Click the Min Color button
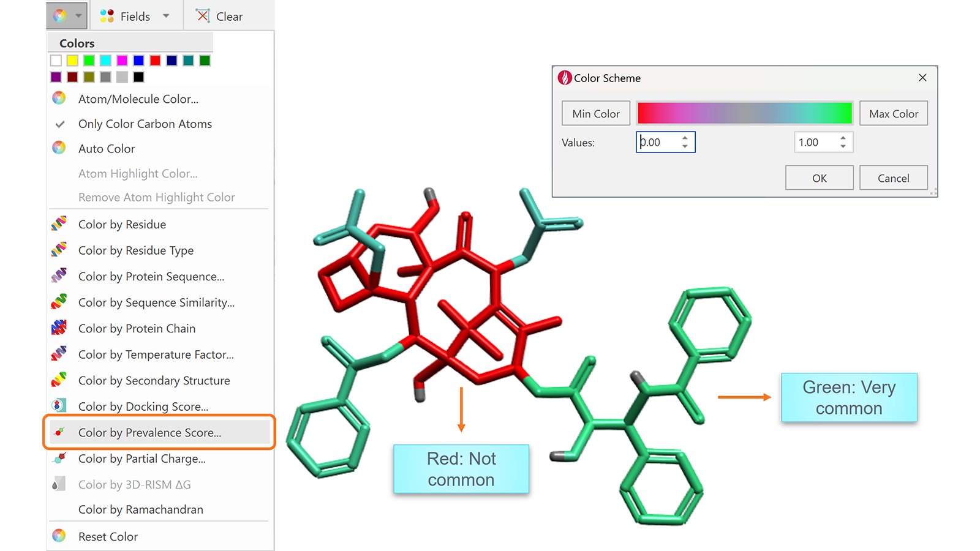 tap(595, 114)
